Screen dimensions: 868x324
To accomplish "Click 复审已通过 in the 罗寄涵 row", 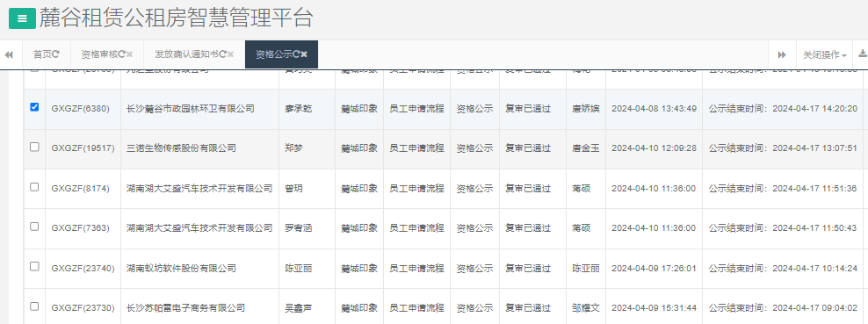I will coord(528,228).
